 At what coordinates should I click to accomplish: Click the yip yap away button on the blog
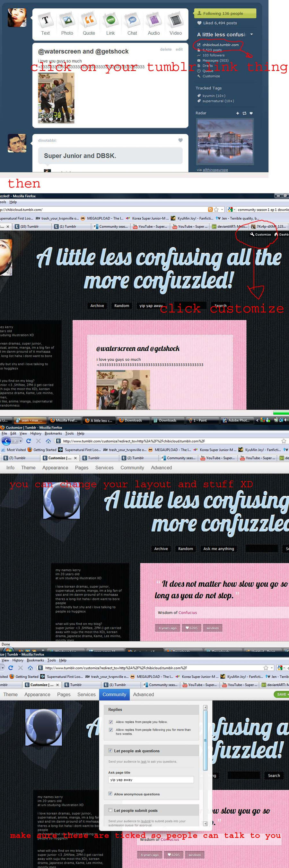[151, 306]
